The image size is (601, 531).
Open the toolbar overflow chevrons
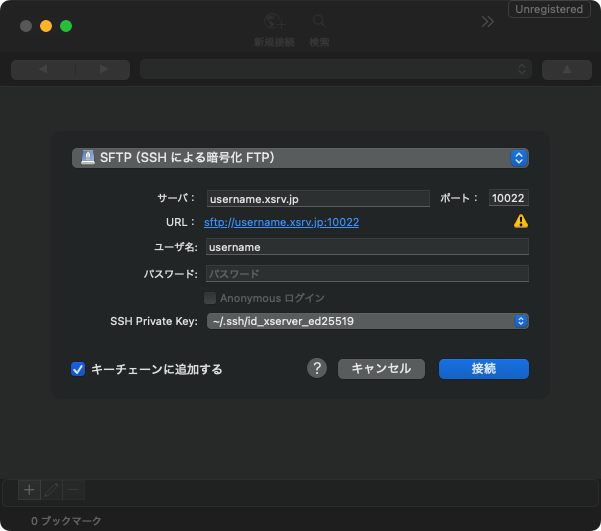coord(487,21)
